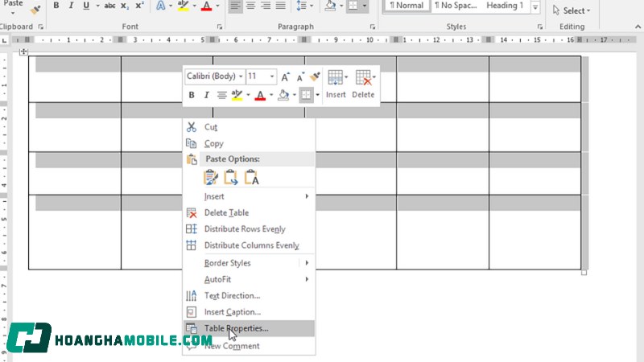Apply strikethrough from the ribbon

(x=109, y=6)
